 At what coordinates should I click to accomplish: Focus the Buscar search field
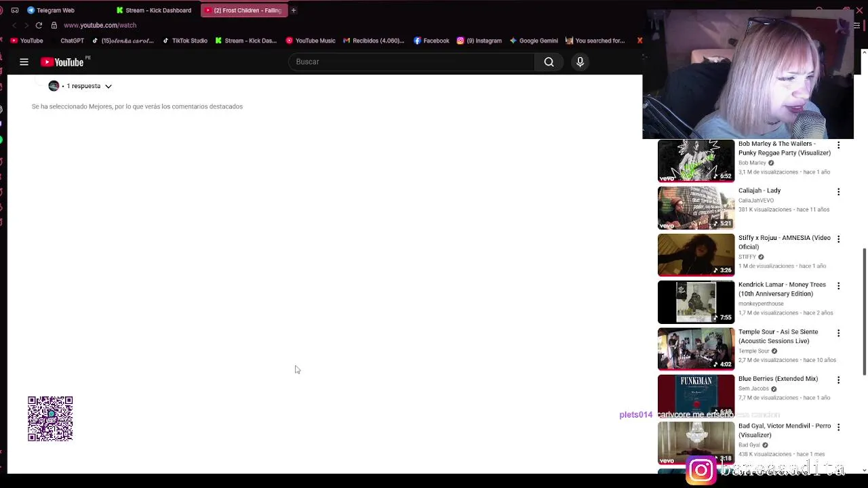pos(412,62)
